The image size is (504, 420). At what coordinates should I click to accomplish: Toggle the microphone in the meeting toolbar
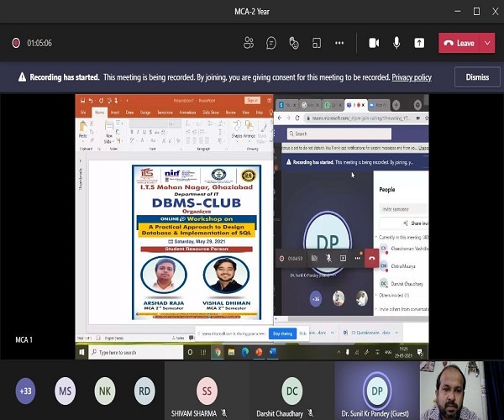[x=396, y=43]
